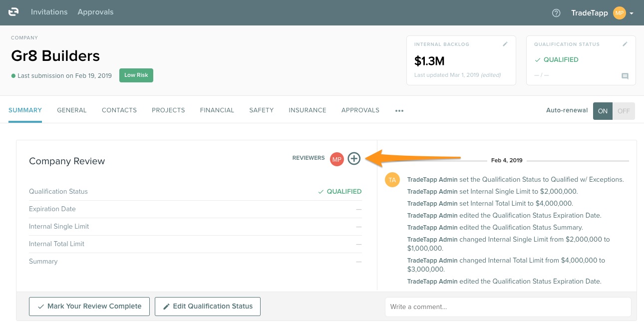Open the Financial tab
This screenshot has height=327, width=644.
(x=217, y=110)
